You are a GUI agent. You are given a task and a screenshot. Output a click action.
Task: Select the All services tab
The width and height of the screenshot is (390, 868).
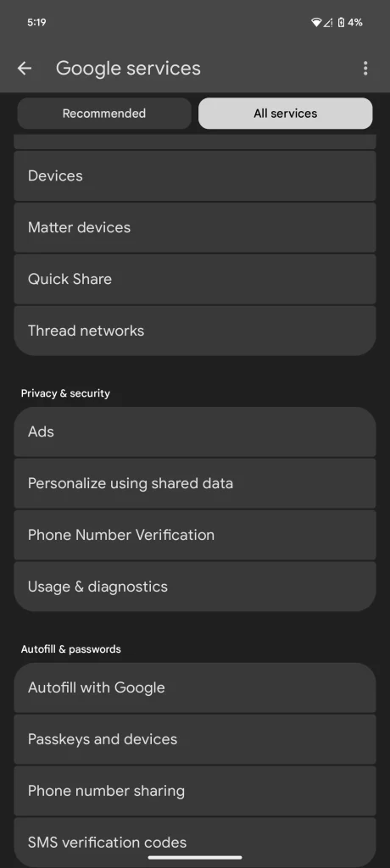coord(286,114)
